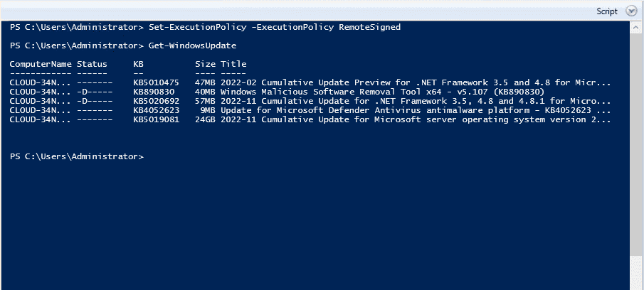Screen dimensions: 644x290
Task: Click the KB5019081 update number
Action: coord(156,119)
